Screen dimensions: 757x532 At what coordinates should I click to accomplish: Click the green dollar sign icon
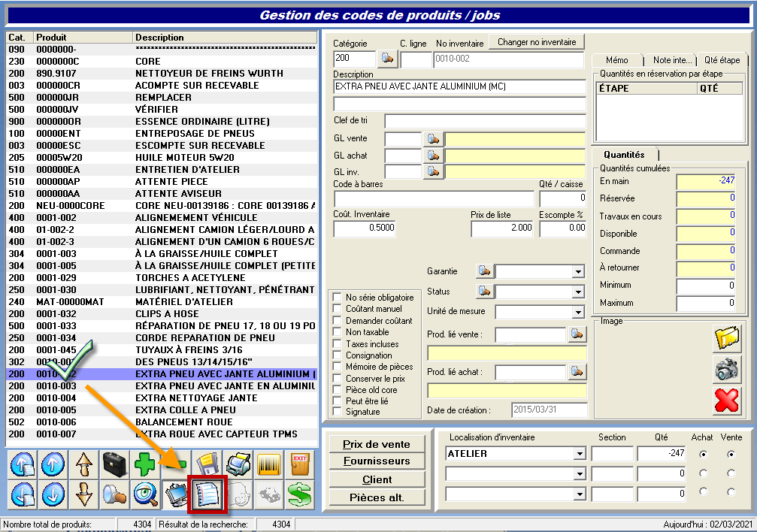tap(300, 495)
